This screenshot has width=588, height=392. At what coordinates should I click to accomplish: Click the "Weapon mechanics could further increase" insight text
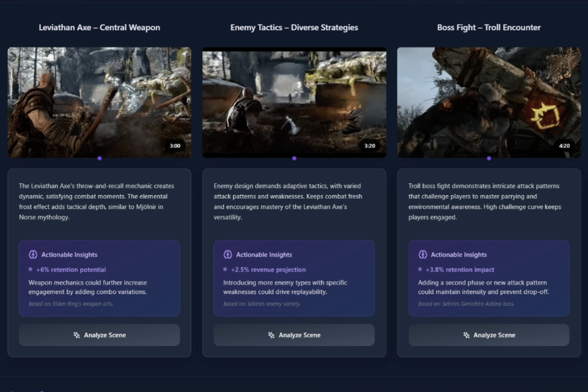(x=88, y=287)
